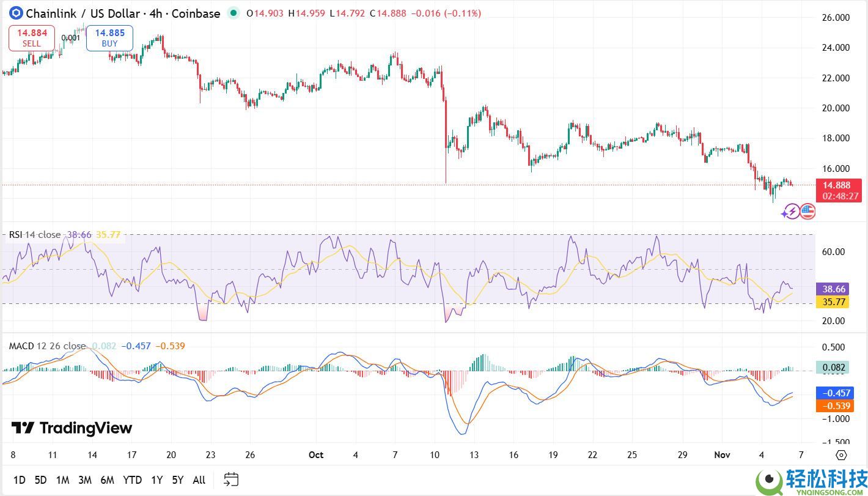Click the H14.959 high value in the header

coord(306,13)
